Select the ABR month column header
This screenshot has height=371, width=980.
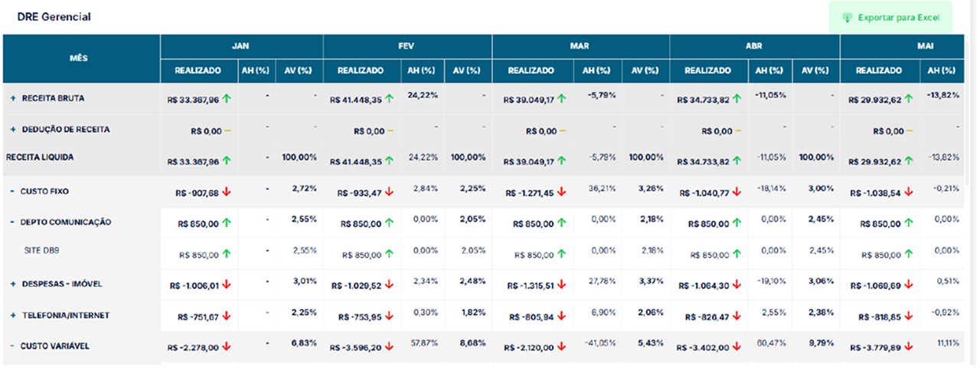click(x=754, y=46)
